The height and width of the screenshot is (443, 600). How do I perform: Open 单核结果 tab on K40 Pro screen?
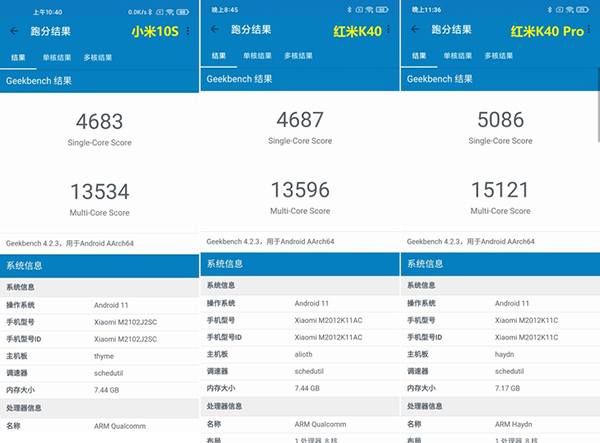(456, 56)
